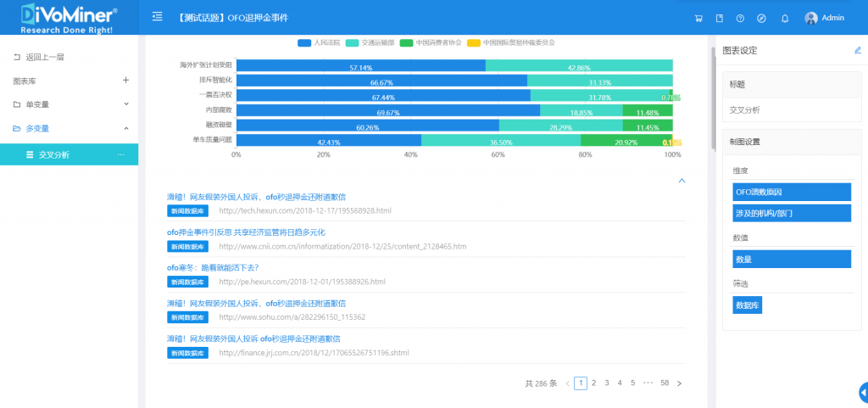This screenshot has height=408, width=868.
Task: Open the shopping cart icon
Action: click(698, 19)
